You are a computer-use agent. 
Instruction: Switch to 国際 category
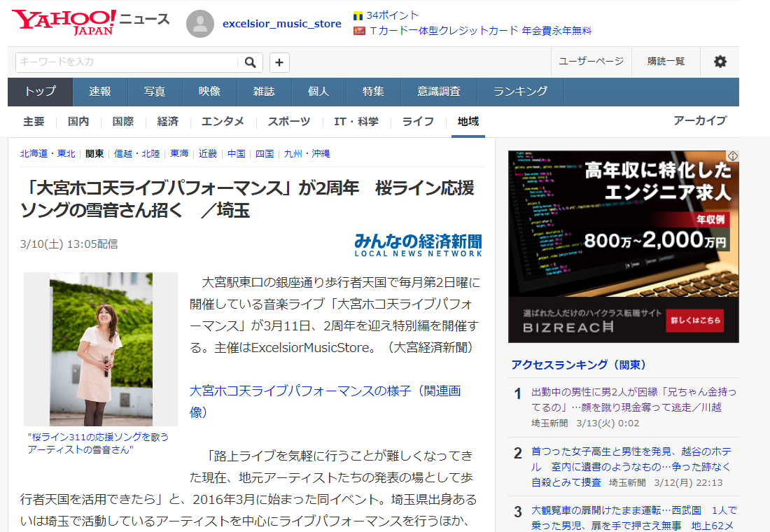point(122,121)
